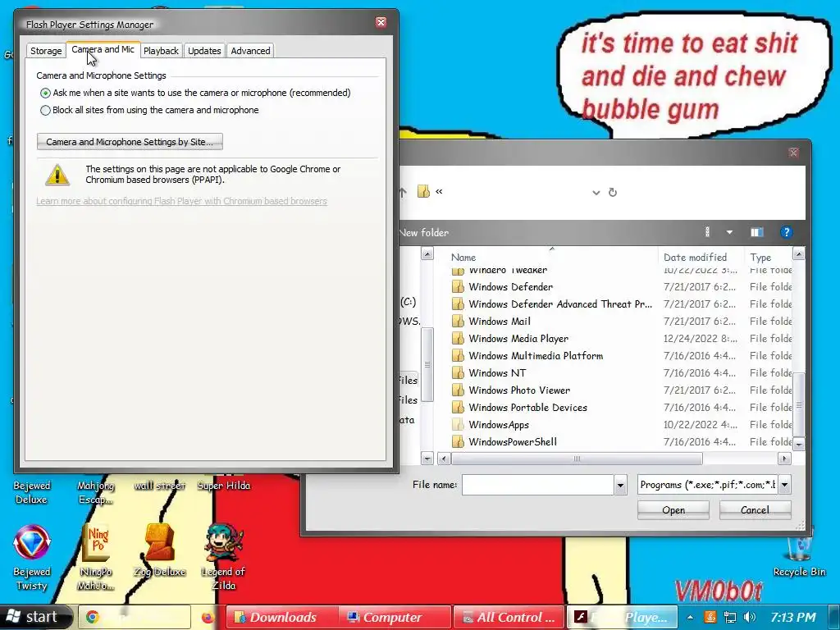Cancel the file open dialog

tap(755, 510)
